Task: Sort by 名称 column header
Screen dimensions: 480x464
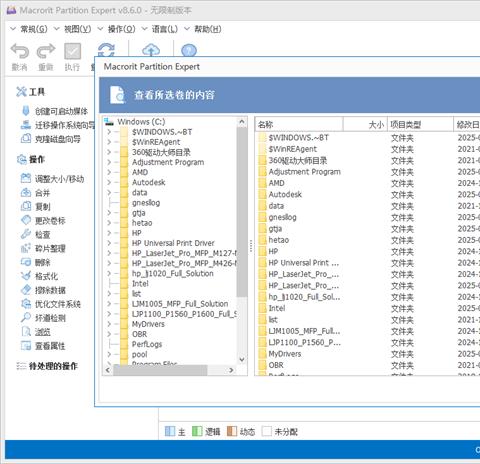Action: (299, 125)
